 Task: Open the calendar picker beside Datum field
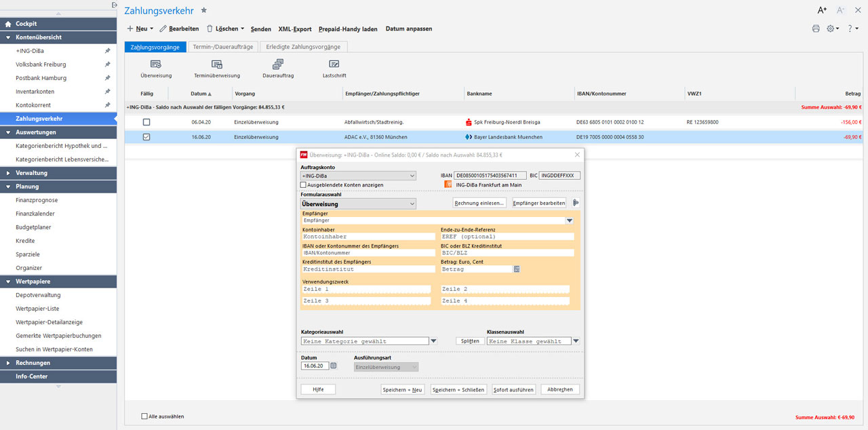[x=334, y=366]
